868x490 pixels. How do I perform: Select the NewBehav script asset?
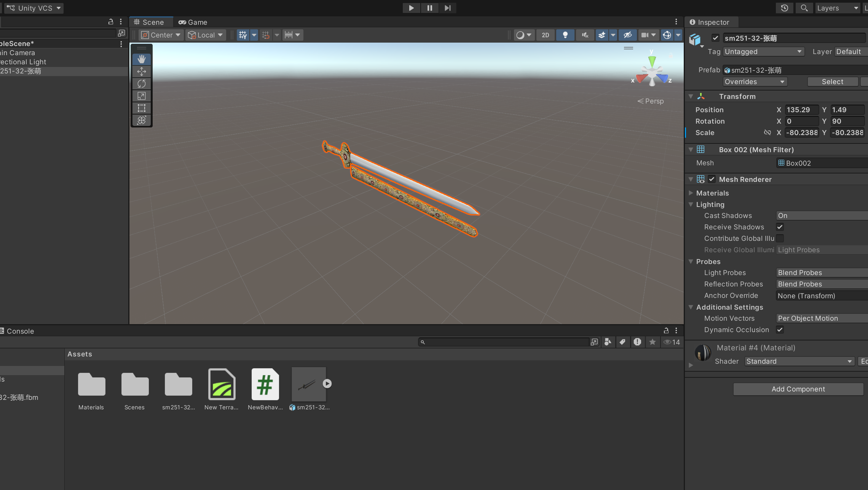265,390
